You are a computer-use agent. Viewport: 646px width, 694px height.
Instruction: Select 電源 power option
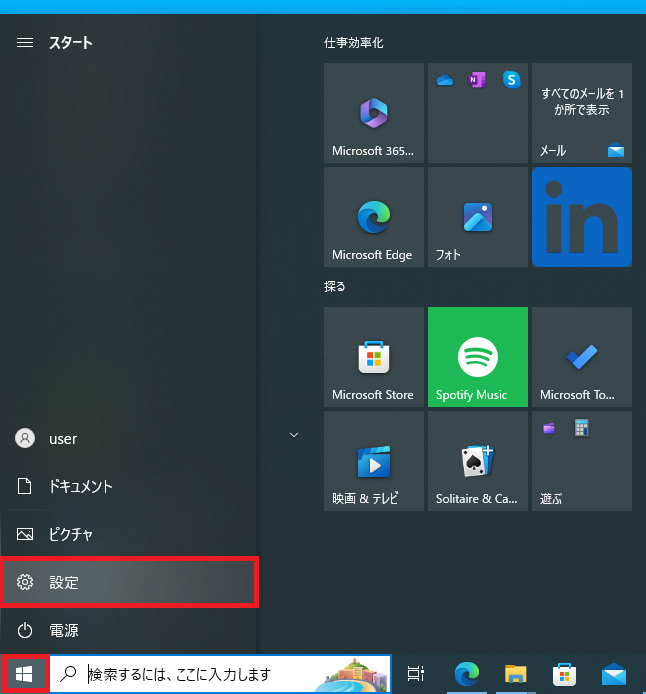128,630
